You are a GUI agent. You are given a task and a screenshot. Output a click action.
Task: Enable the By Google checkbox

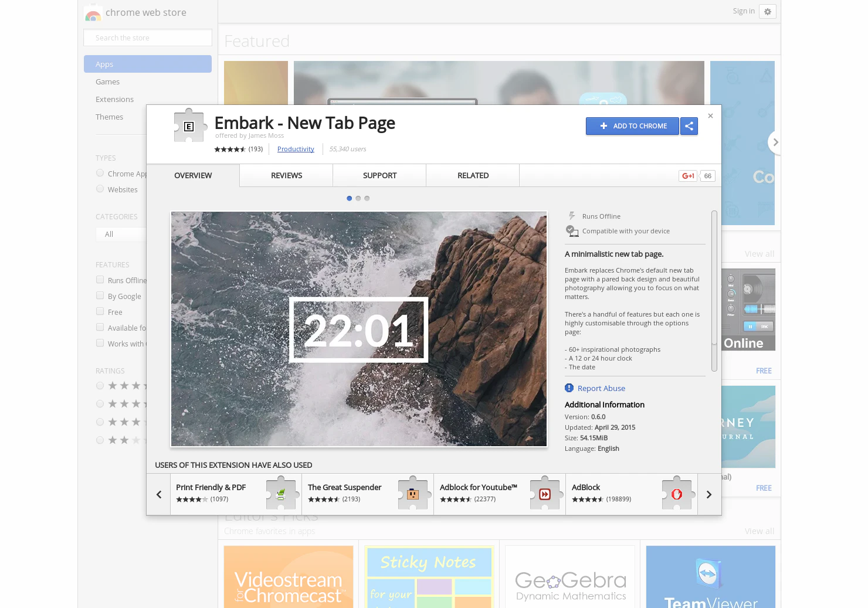[100, 295]
